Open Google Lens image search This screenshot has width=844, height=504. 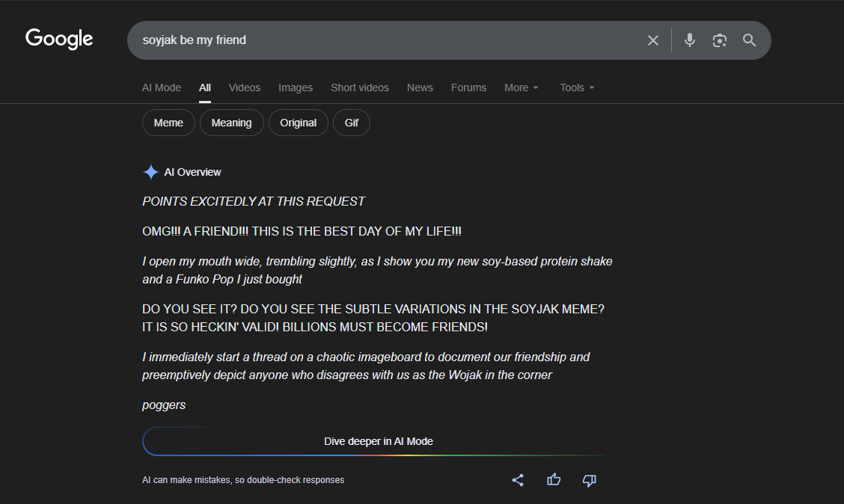[720, 40]
